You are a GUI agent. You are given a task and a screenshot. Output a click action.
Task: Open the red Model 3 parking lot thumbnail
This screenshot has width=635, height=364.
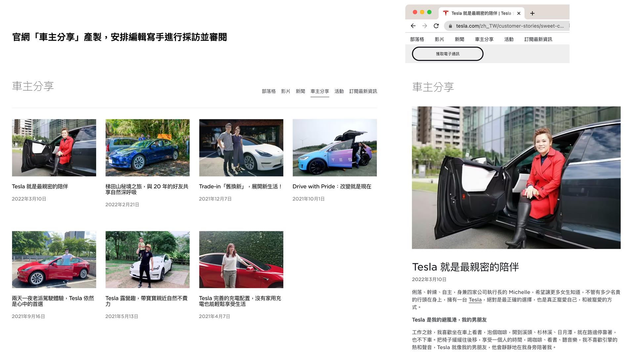point(54,260)
